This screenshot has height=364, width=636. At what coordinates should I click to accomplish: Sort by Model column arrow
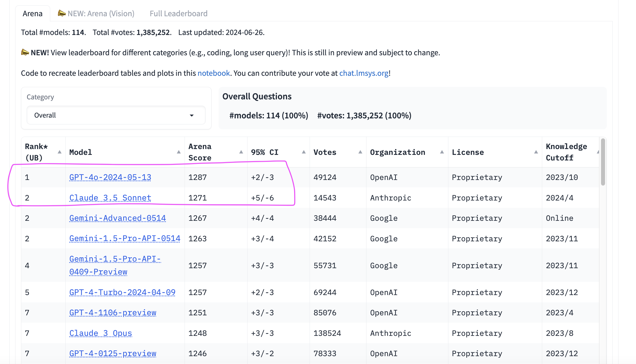pyautogui.click(x=179, y=152)
